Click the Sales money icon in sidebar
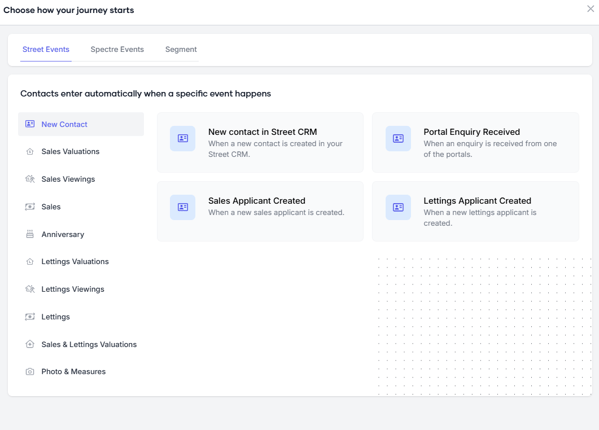Image resolution: width=599 pixels, height=430 pixels. click(30, 207)
